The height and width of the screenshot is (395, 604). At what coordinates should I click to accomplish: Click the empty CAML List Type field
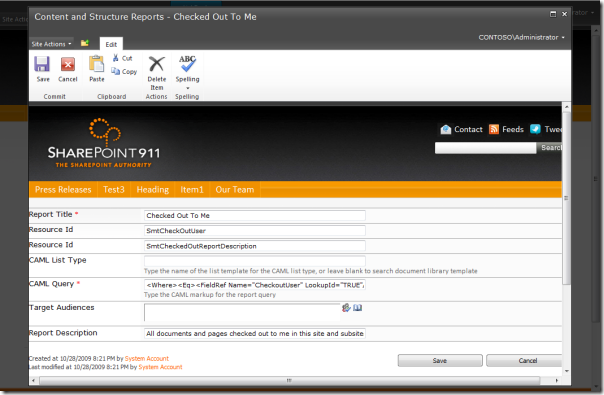coord(255,261)
